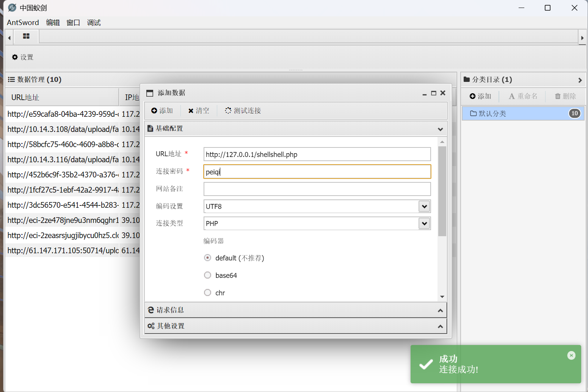Click the right tab scroll arrow
The image size is (588, 392).
(x=582, y=38)
